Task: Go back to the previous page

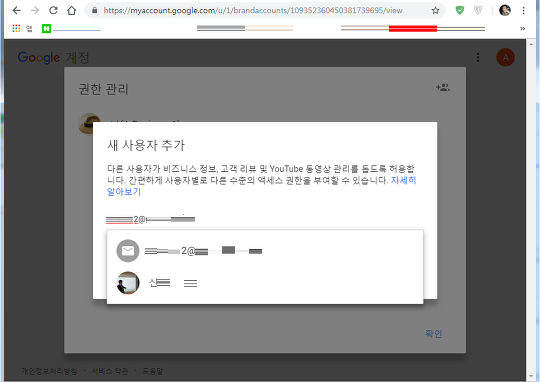Action: [16, 11]
